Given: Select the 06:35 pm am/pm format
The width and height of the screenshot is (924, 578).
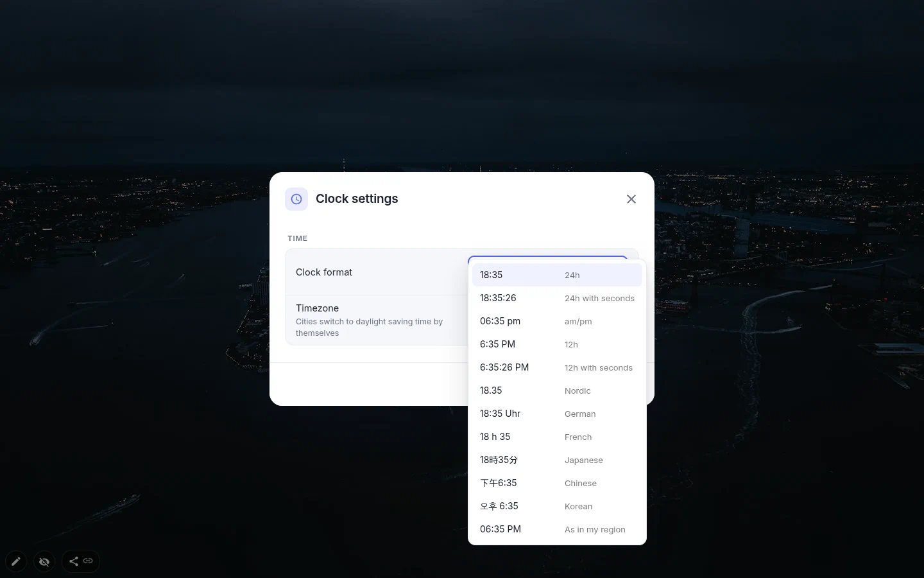Looking at the screenshot, I should click(557, 321).
